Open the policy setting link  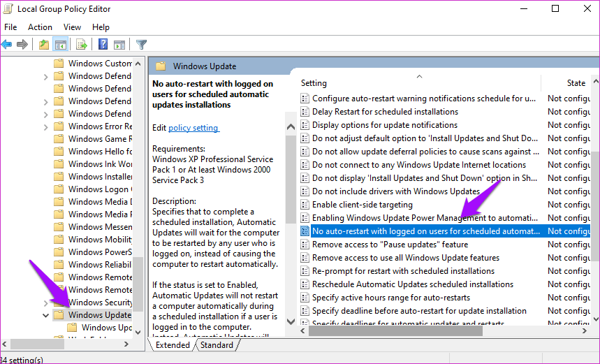point(193,128)
